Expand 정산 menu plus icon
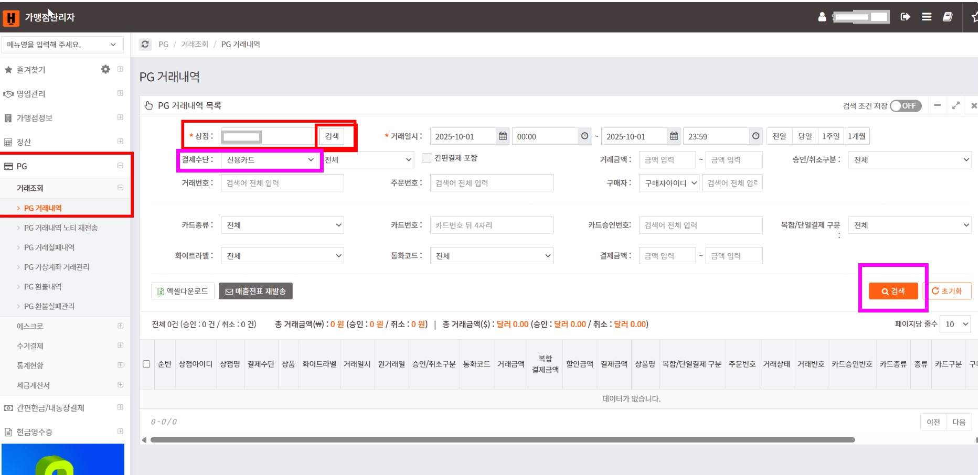This screenshot has width=980, height=475. pyautogui.click(x=120, y=142)
